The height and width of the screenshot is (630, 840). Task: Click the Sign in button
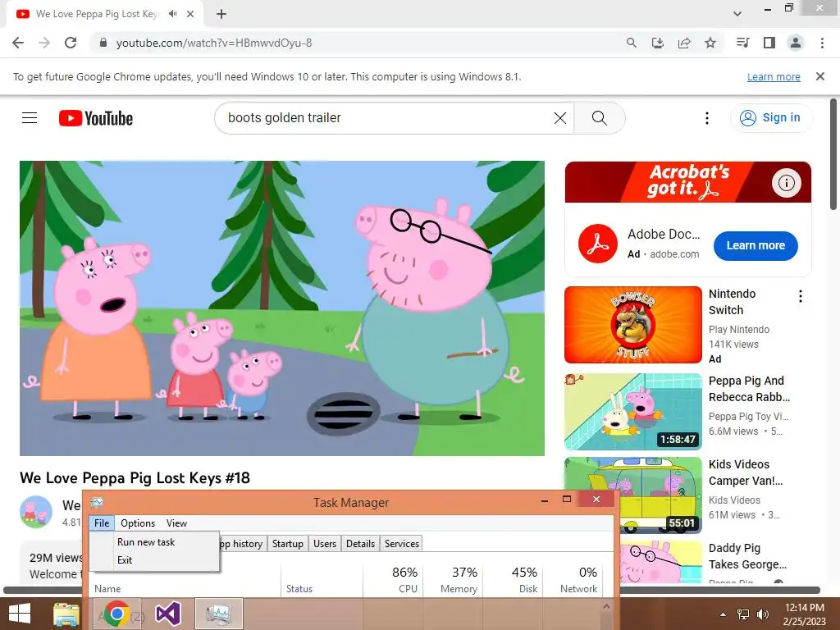(770, 118)
